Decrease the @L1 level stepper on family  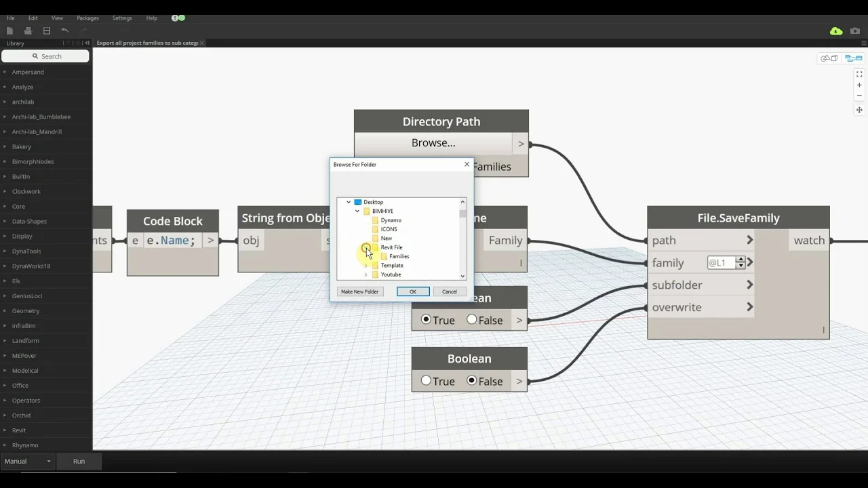coord(741,266)
